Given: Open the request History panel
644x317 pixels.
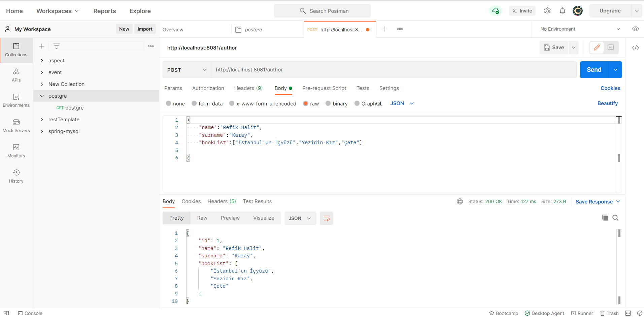Looking at the screenshot, I should pyautogui.click(x=16, y=176).
